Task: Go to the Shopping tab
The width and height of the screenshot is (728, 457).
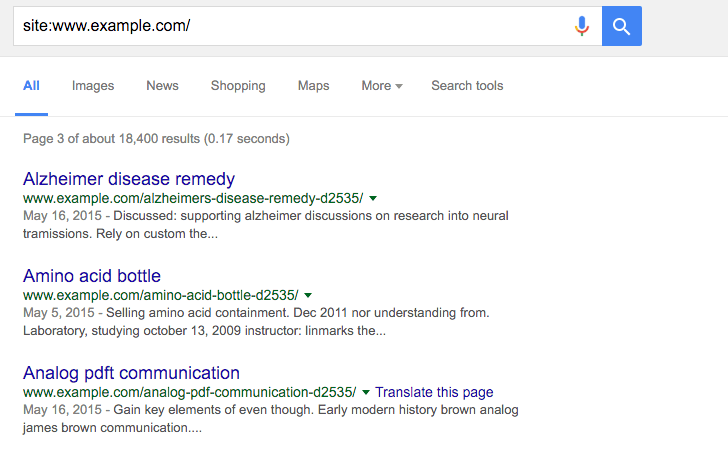Action: pyautogui.click(x=238, y=86)
